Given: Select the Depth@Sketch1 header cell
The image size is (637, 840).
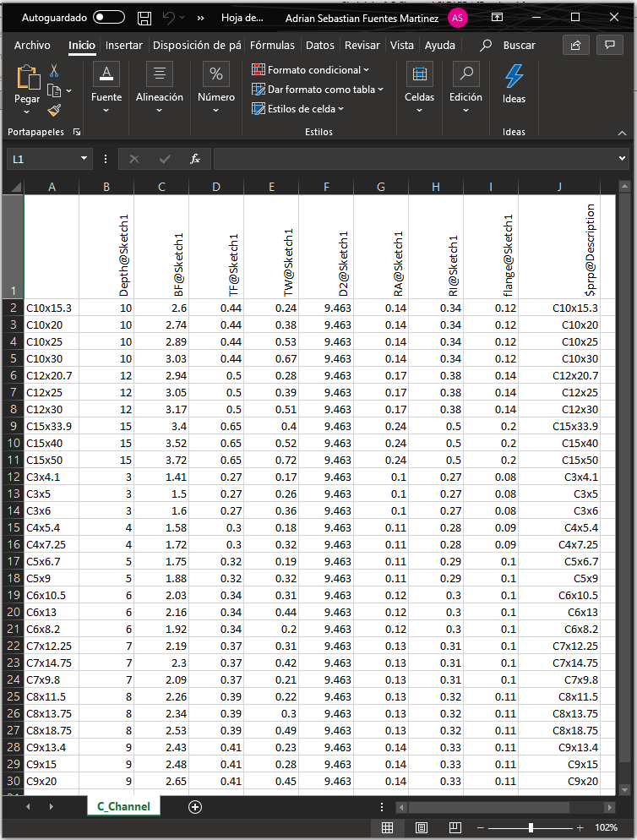Looking at the screenshot, I should (x=106, y=247).
